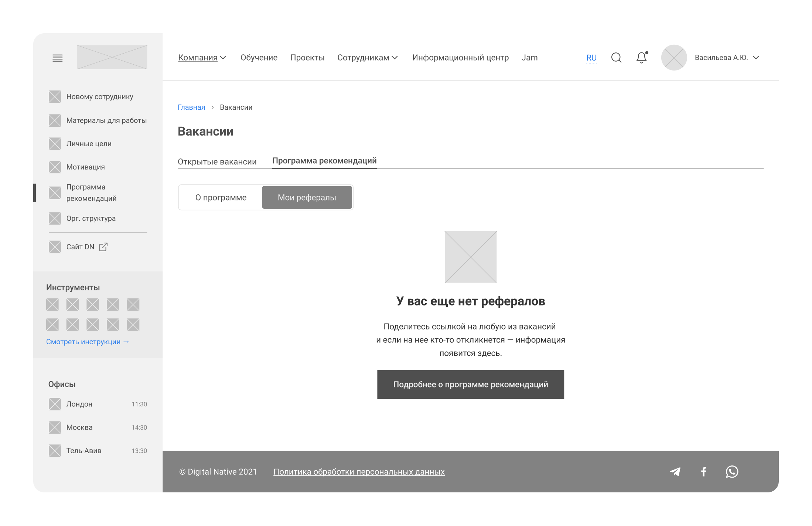The height and width of the screenshot is (526, 812).
Task: Click the Facebook icon in footer
Action: [704, 472]
